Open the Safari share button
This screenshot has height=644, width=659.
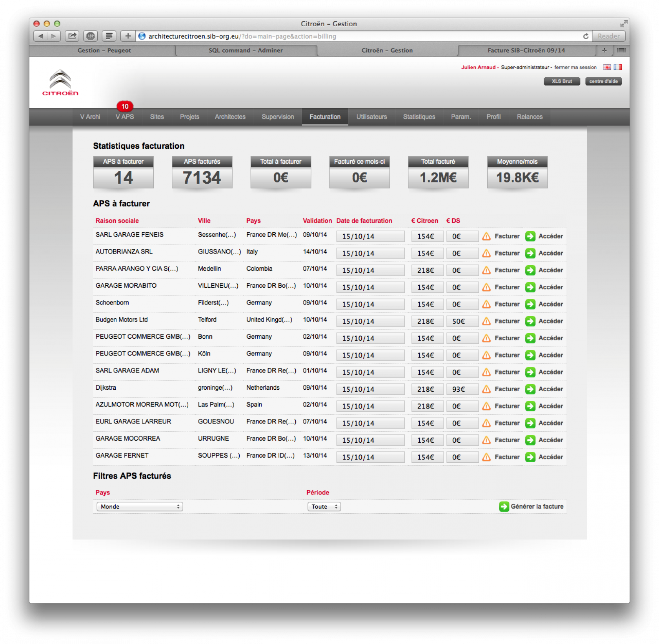[x=72, y=36]
